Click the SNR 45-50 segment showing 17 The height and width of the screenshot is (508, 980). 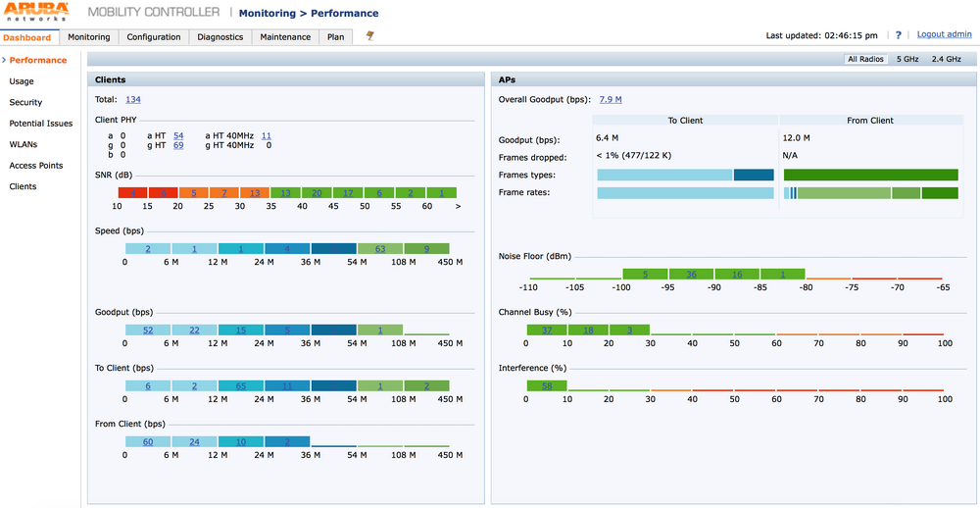pyautogui.click(x=348, y=192)
